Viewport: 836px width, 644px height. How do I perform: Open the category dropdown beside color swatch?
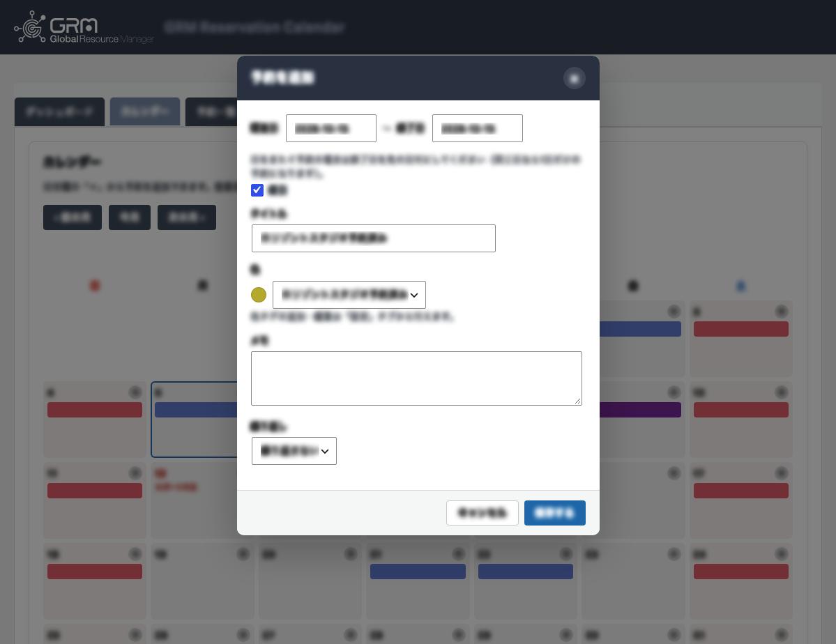[x=349, y=295]
